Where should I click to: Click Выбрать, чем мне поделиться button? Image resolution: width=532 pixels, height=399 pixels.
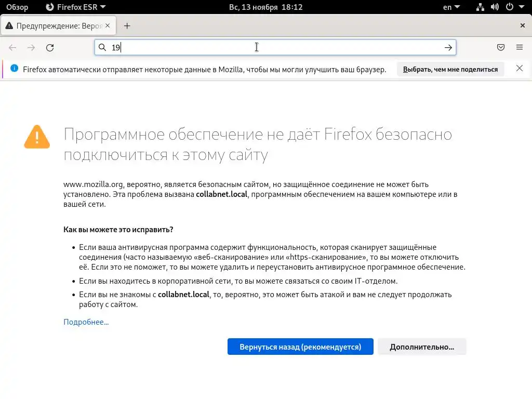(450, 69)
